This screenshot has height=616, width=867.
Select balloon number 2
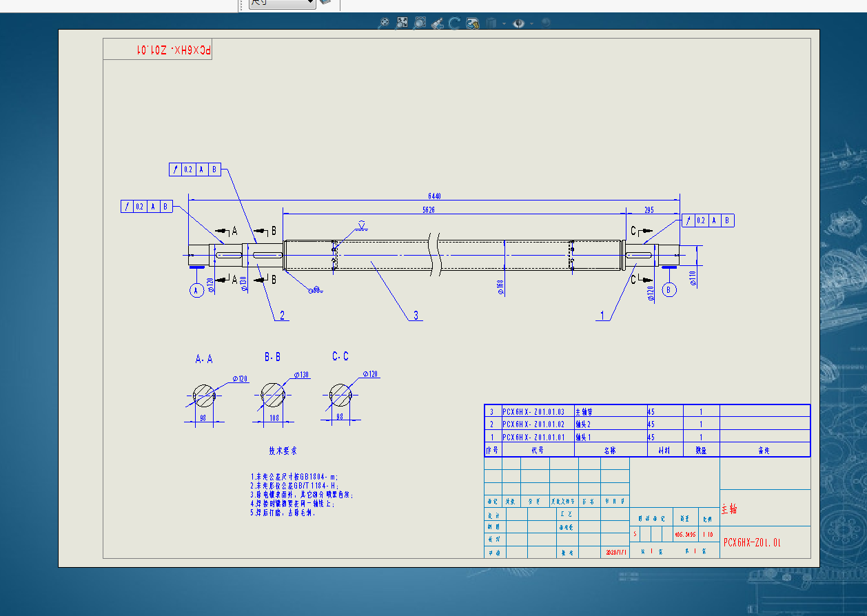(281, 316)
